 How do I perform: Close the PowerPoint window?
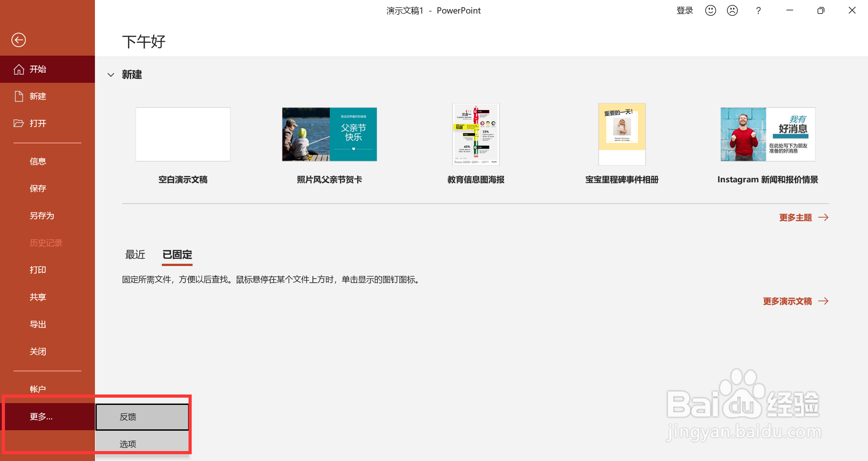pyautogui.click(x=852, y=10)
